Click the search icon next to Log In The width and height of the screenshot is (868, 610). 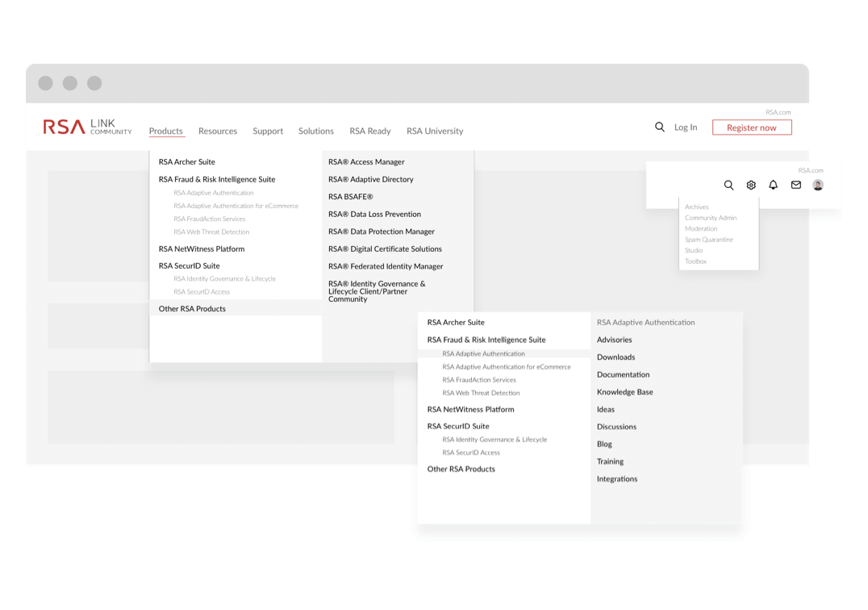pyautogui.click(x=660, y=127)
